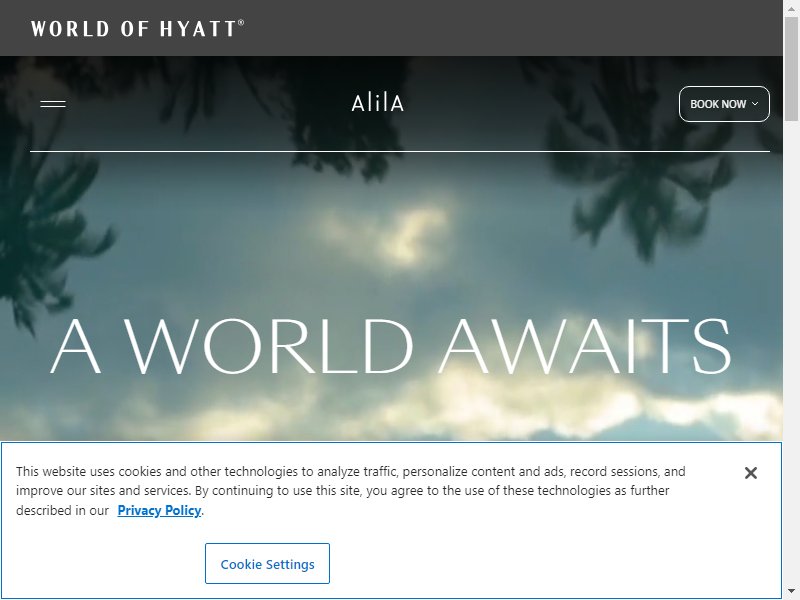This screenshot has width=800, height=600.
Task: Click the 'A WORLD AWAITS' headline
Action: (x=391, y=346)
